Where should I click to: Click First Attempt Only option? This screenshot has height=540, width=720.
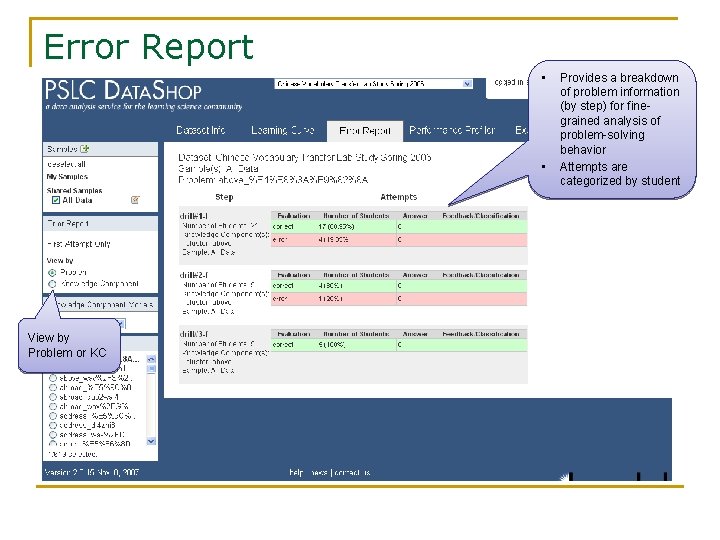[x=79, y=244]
